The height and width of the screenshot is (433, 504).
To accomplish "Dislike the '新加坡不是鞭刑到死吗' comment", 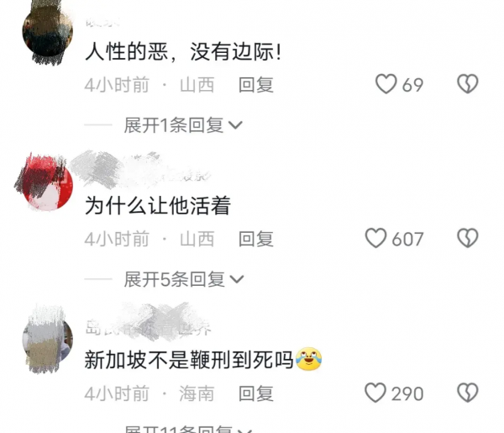I will (468, 393).
